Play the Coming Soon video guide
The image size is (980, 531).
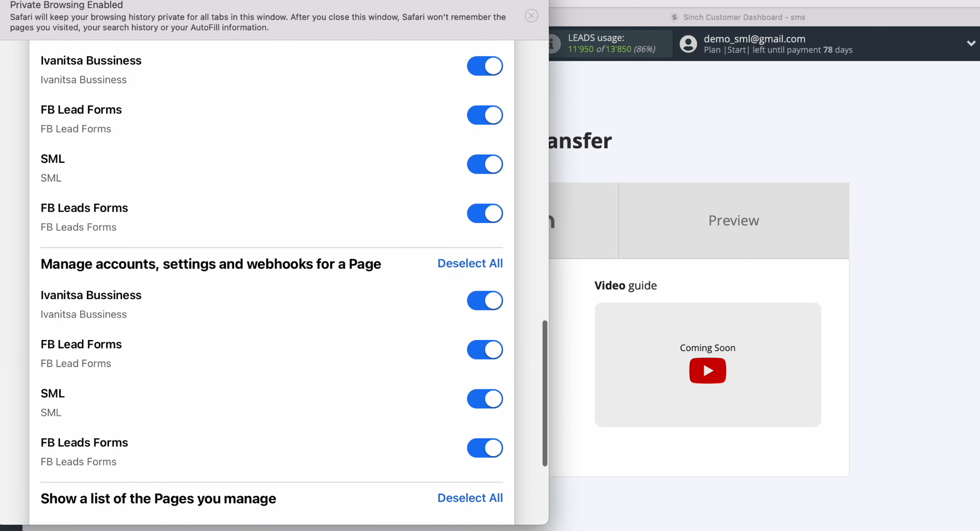tap(707, 371)
